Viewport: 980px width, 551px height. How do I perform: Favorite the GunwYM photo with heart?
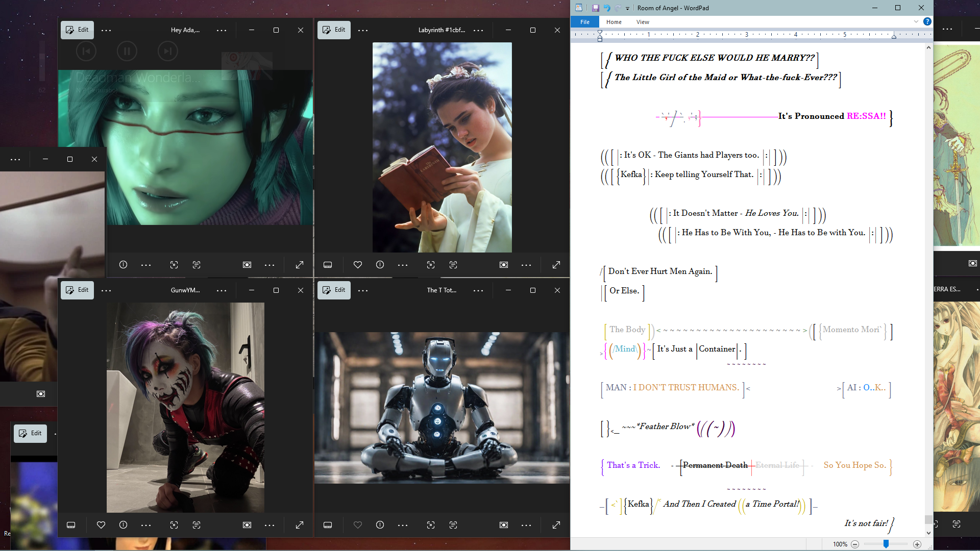click(101, 525)
